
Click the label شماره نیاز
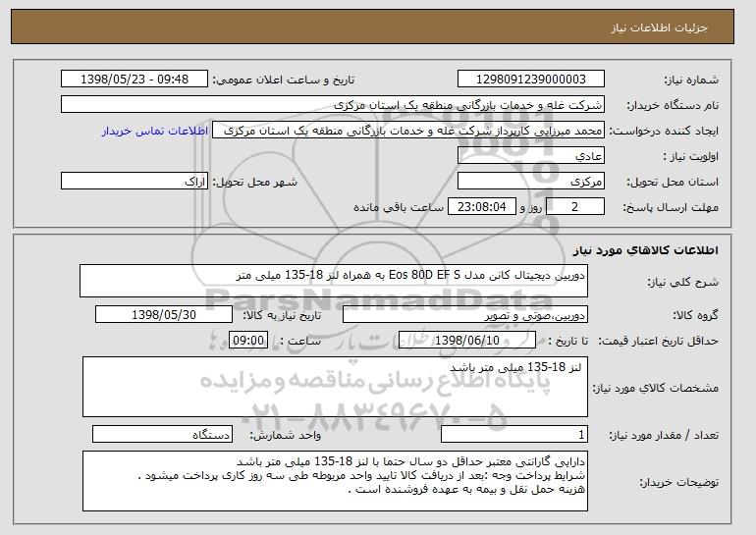(x=692, y=80)
